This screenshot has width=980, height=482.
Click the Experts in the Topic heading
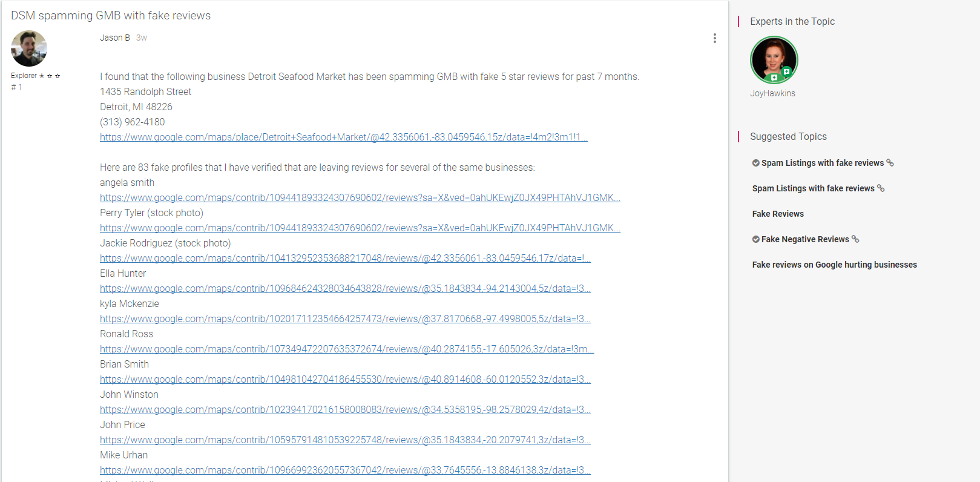792,22
